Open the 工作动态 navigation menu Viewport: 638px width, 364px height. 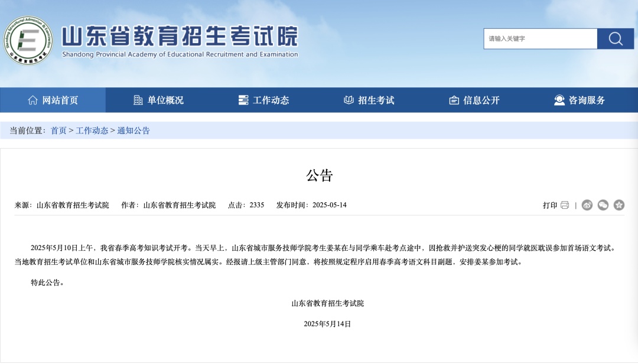[x=263, y=100]
